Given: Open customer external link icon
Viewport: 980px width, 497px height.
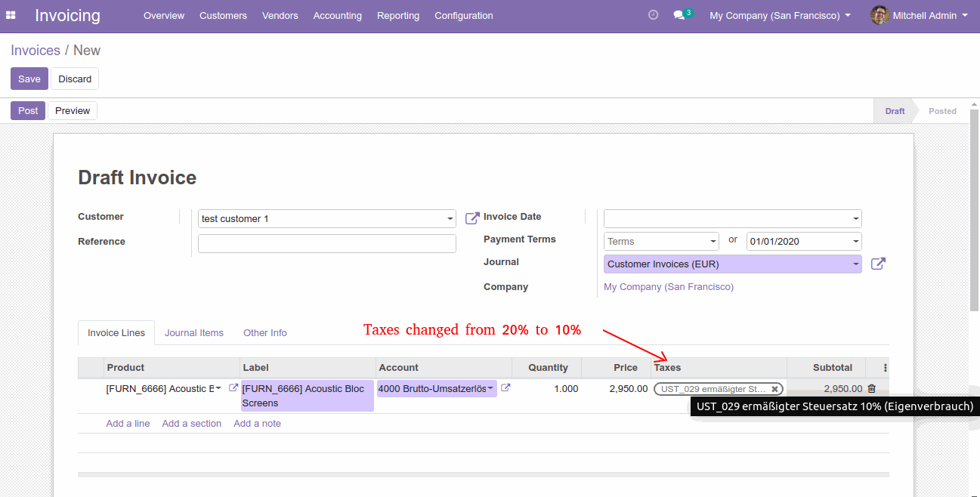Looking at the screenshot, I should click(x=472, y=218).
